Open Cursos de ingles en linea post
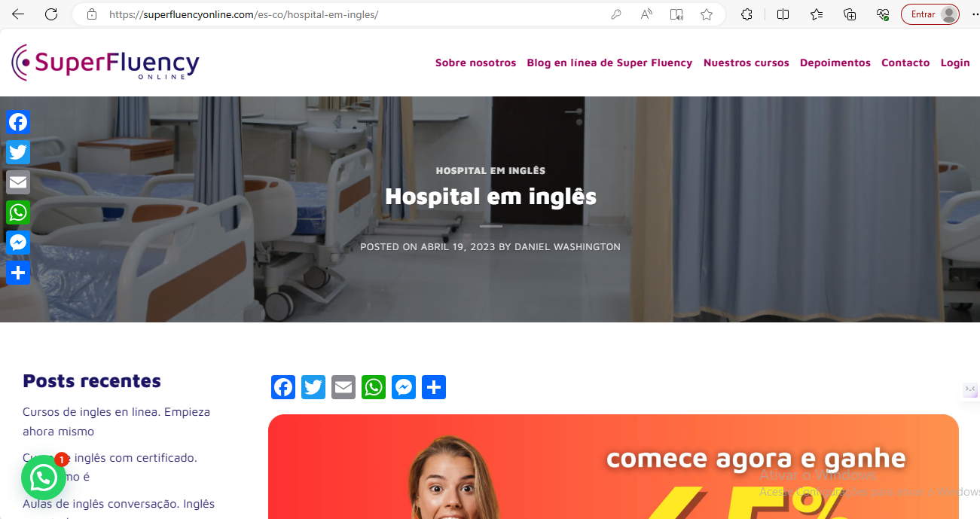 click(x=116, y=422)
